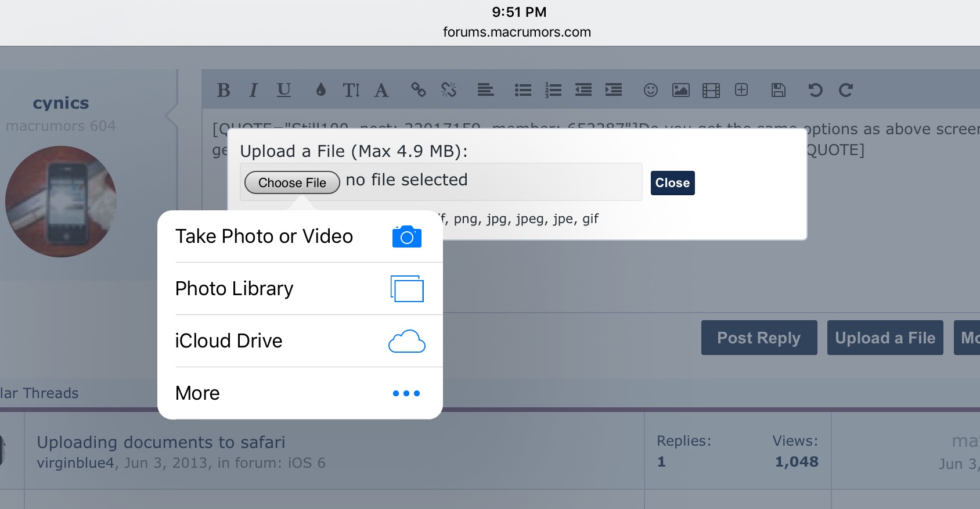The image size is (980, 509).
Task: Select Take Photo or Video option
Action: click(x=300, y=236)
